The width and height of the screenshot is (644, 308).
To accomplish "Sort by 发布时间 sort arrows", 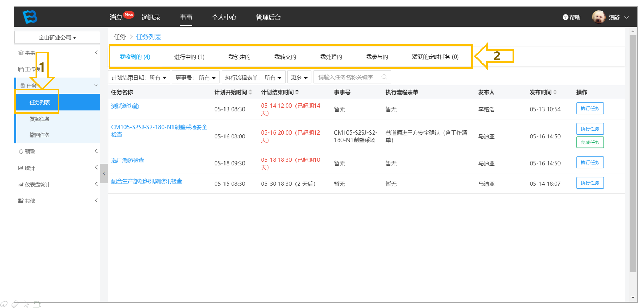I will pyautogui.click(x=555, y=92).
